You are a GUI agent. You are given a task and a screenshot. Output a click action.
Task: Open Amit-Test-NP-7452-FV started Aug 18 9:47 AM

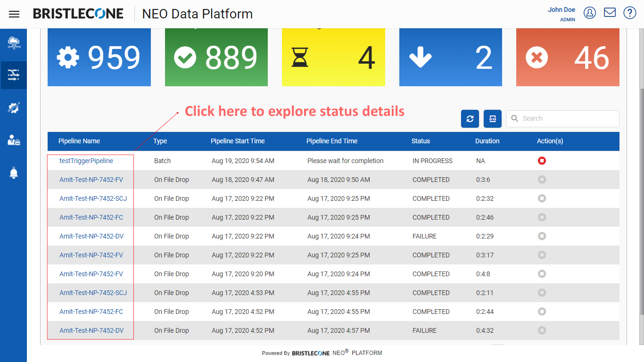point(91,180)
